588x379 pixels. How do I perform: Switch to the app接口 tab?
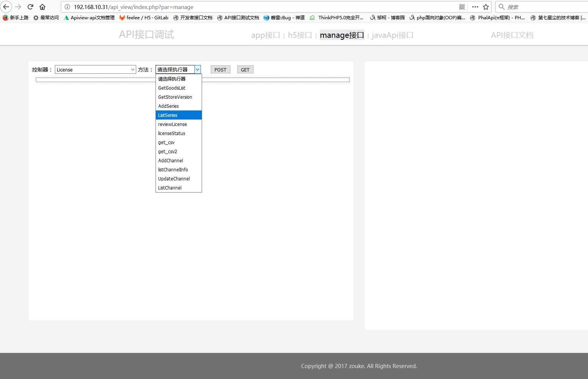pyautogui.click(x=266, y=35)
